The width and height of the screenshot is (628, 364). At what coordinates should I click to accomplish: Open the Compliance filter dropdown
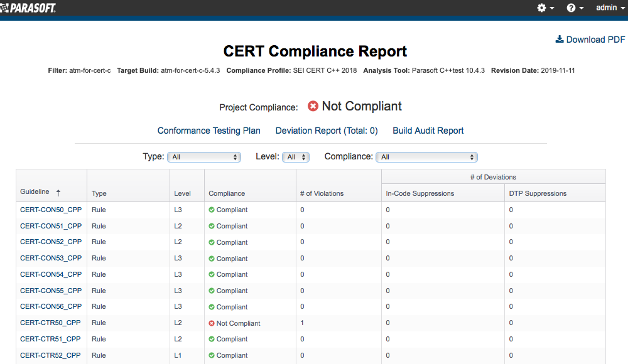426,157
